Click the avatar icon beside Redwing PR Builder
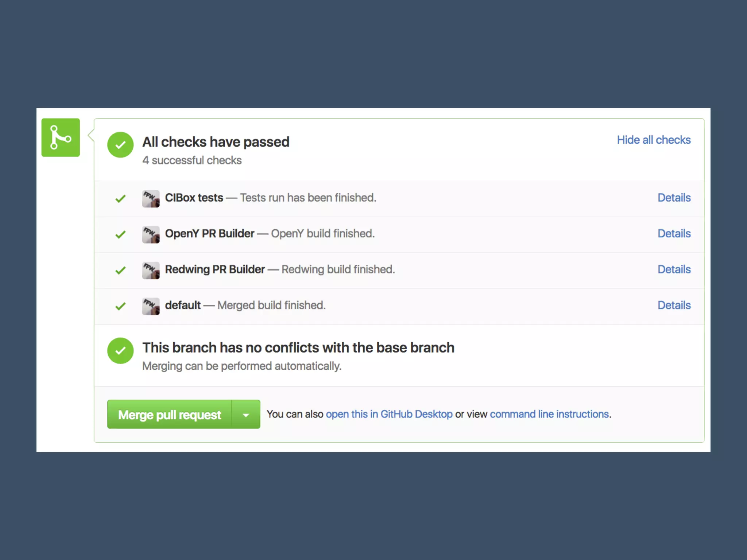This screenshot has width=747, height=560. [x=151, y=271]
